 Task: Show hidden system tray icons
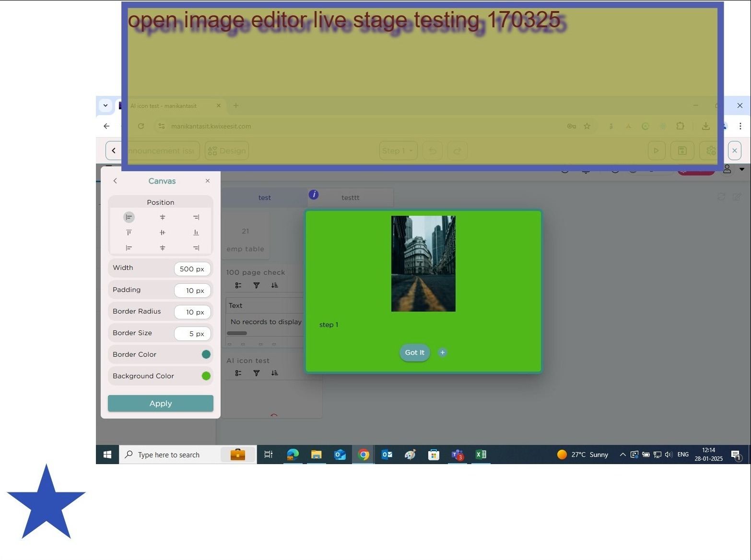pyautogui.click(x=622, y=455)
